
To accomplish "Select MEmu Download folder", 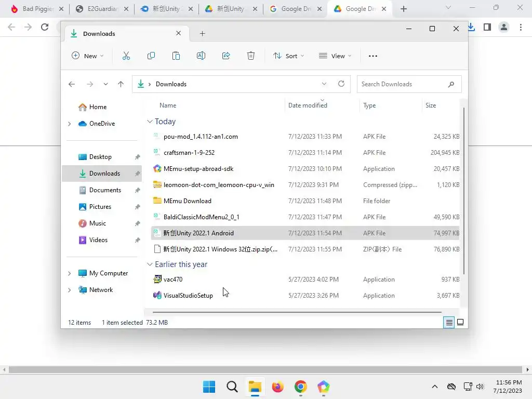I will click(x=305, y=201).
